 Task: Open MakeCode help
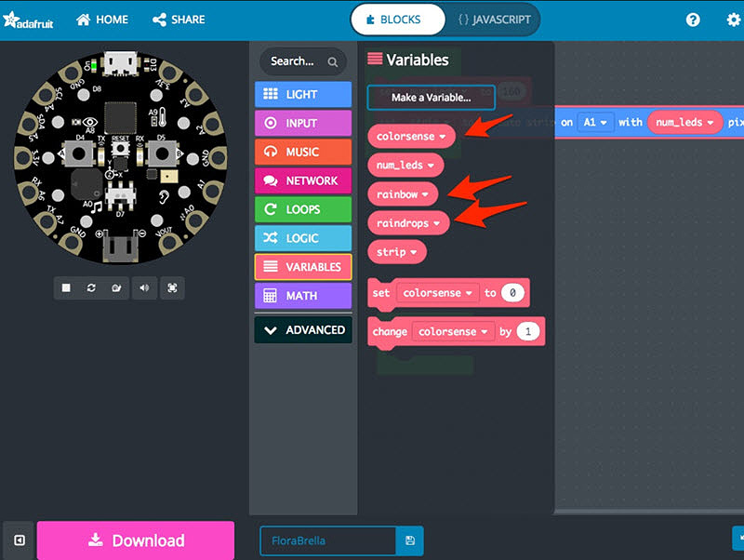pyautogui.click(x=694, y=19)
